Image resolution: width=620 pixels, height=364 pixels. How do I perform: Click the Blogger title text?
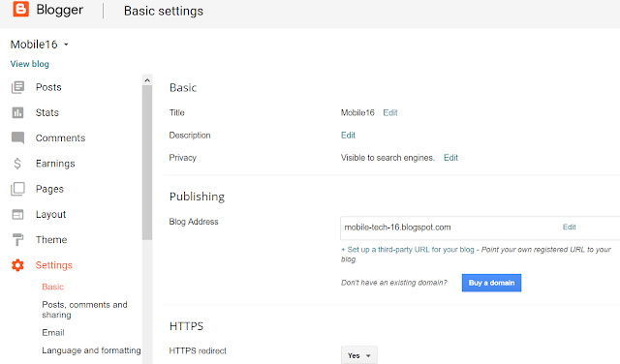click(x=60, y=10)
